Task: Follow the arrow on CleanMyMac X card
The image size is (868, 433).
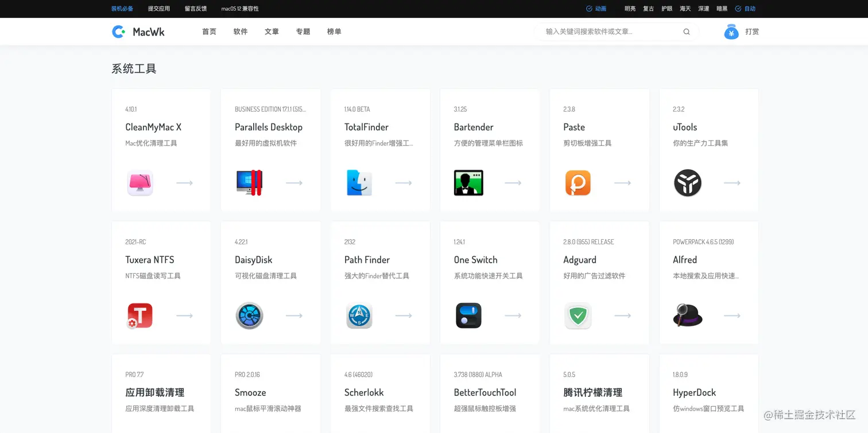Action: [184, 183]
